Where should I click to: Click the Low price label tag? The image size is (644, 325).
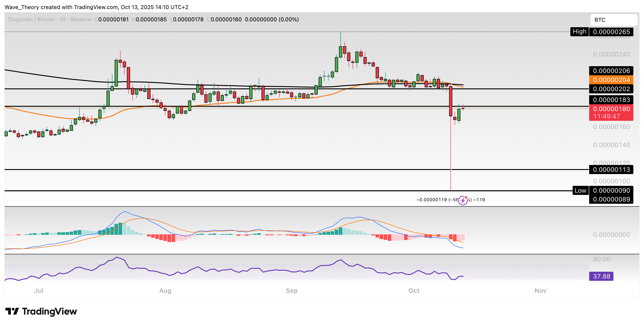580,191
